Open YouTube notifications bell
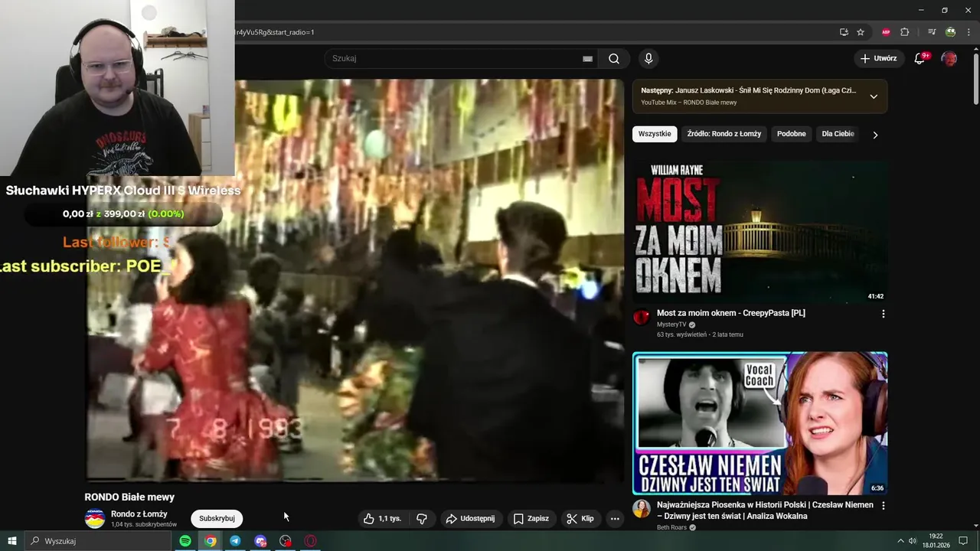980x551 pixels. click(x=920, y=58)
